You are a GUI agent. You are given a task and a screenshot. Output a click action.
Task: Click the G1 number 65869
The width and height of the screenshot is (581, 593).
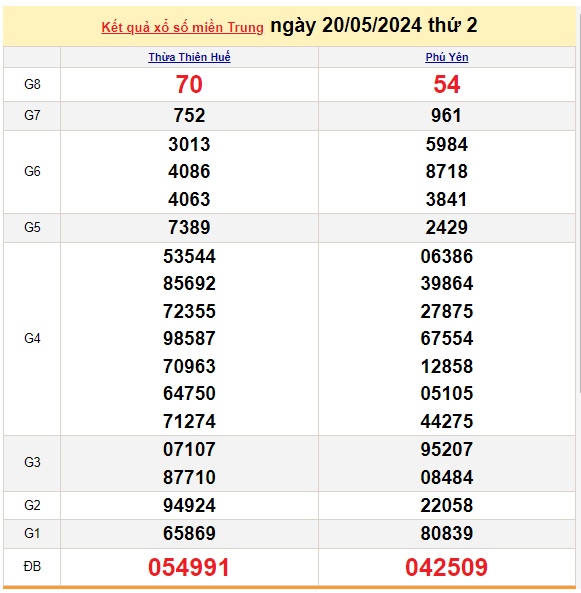click(189, 533)
